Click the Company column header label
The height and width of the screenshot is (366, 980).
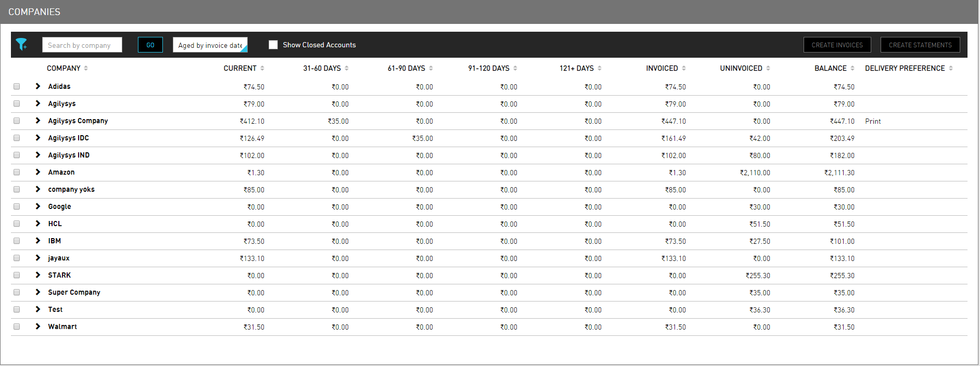63,68
